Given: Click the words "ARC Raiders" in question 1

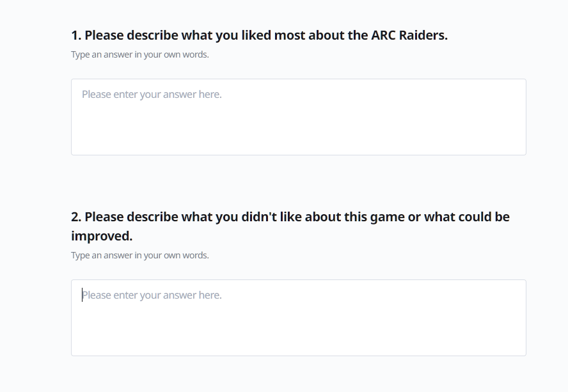Looking at the screenshot, I should [408, 35].
